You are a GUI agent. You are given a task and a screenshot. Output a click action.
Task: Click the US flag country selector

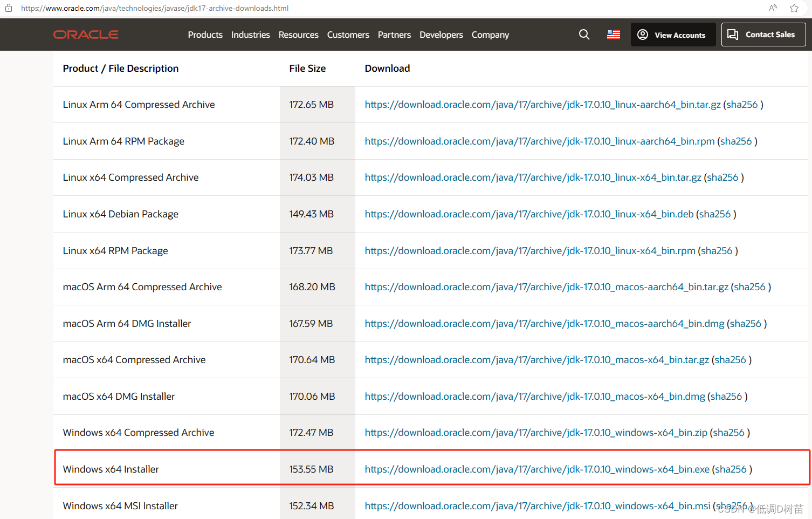tap(614, 35)
